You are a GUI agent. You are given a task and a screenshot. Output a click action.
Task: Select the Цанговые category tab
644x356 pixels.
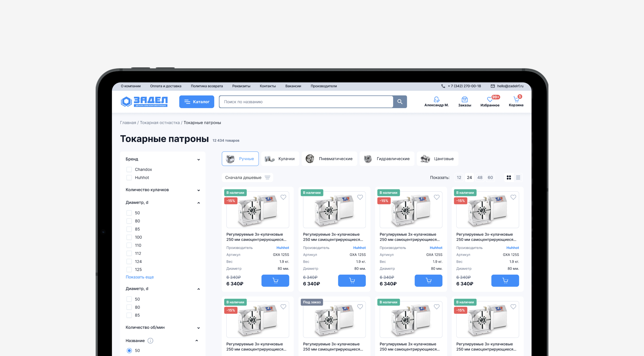coord(438,159)
